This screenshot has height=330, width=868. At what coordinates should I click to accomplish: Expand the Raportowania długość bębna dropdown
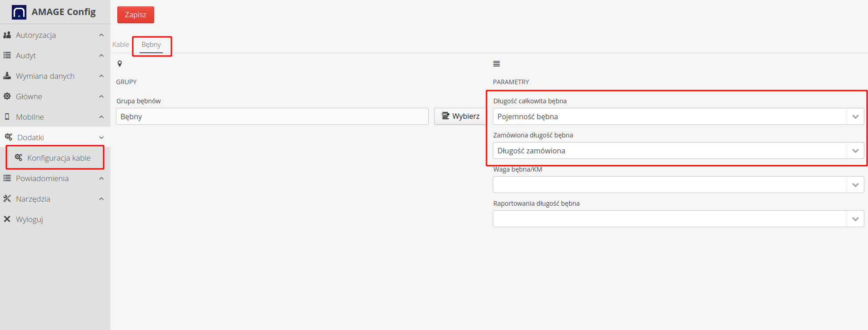(x=855, y=219)
